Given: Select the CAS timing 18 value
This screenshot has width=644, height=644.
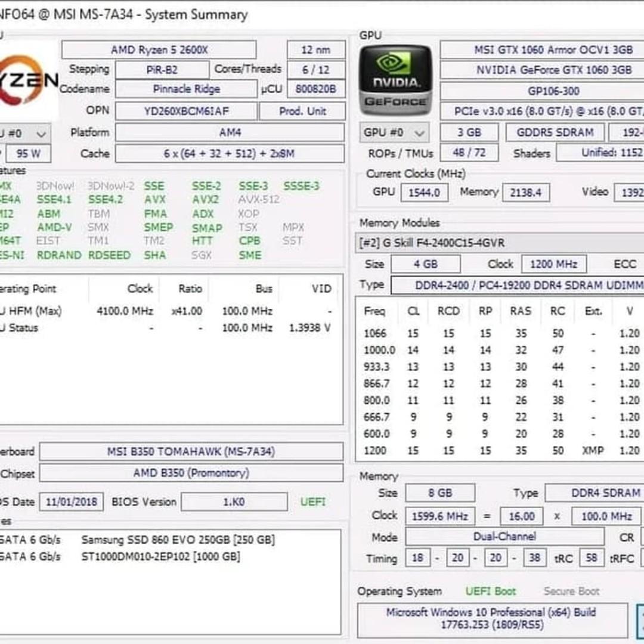Looking at the screenshot, I should pyautogui.click(x=417, y=558).
